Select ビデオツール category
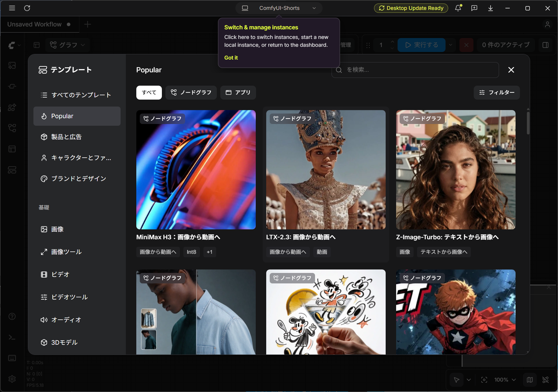Image resolution: width=558 pixels, height=392 pixels. tap(77, 297)
